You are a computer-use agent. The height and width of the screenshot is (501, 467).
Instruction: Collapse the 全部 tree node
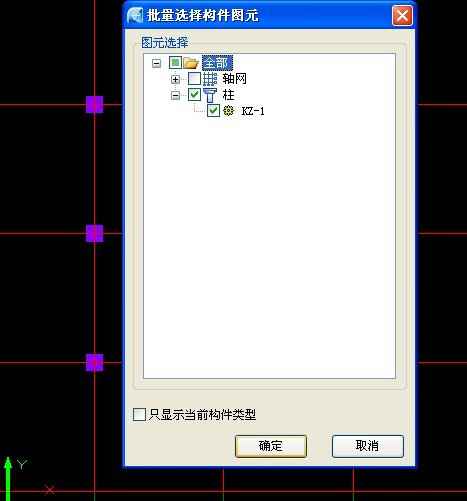point(156,63)
